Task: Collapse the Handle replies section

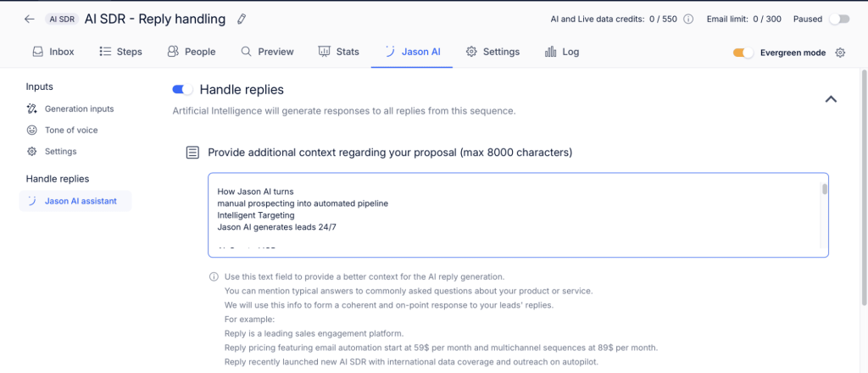Action: [831, 99]
